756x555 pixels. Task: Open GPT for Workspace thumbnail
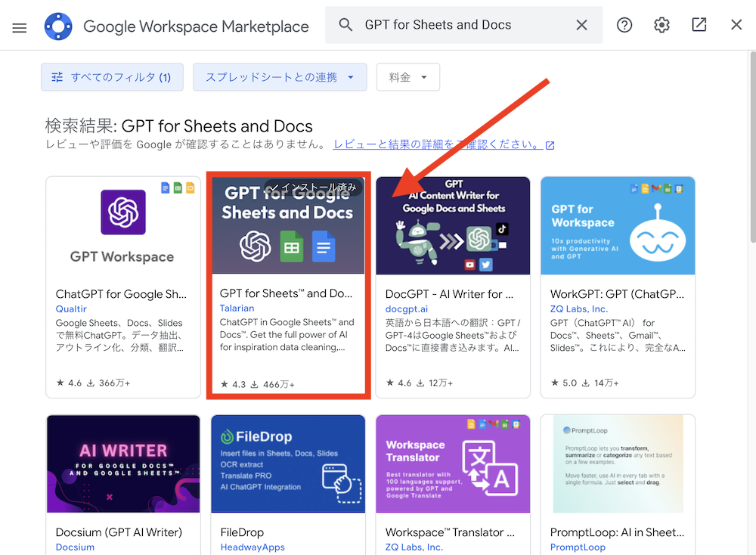click(618, 225)
